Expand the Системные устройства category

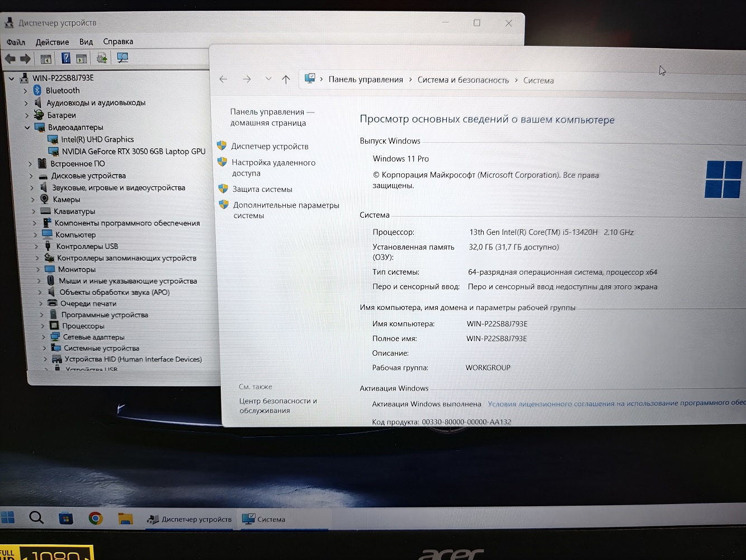pyautogui.click(x=44, y=348)
